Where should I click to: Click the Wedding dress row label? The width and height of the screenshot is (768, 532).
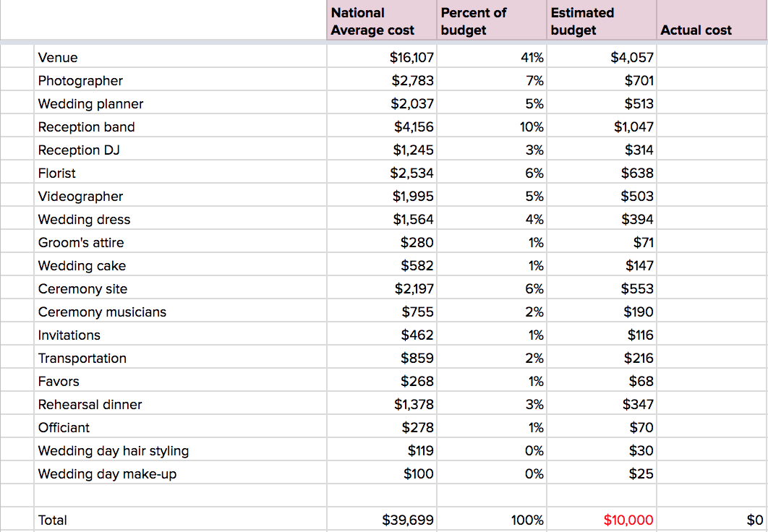coord(180,220)
